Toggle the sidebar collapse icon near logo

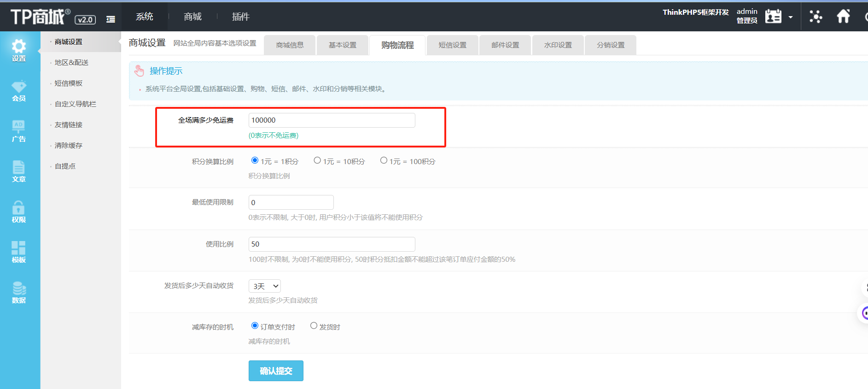click(x=111, y=19)
